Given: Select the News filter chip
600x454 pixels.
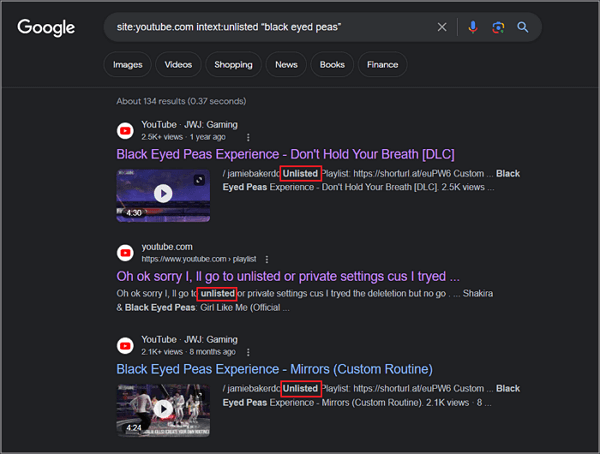Looking at the screenshot, I should tap(286, 65).
